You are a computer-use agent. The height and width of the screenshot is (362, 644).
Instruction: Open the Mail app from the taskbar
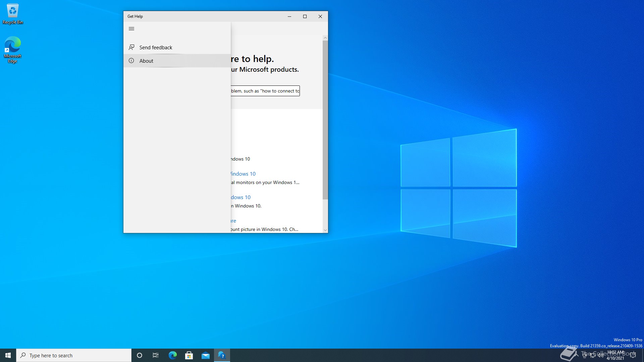coord(206,355)
